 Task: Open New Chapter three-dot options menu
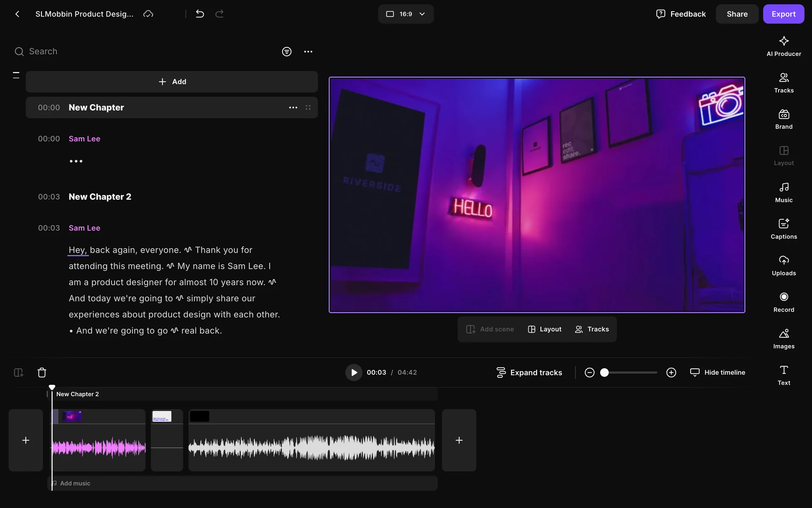coord(293,108)
